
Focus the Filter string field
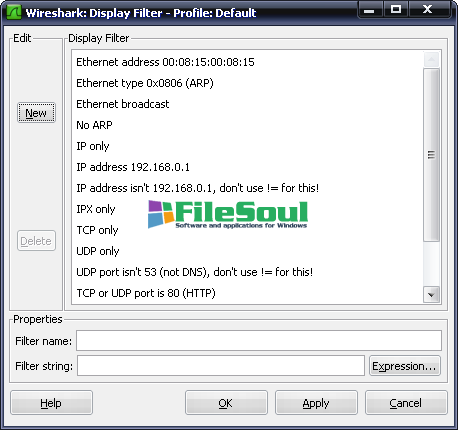tap(221, 366)
